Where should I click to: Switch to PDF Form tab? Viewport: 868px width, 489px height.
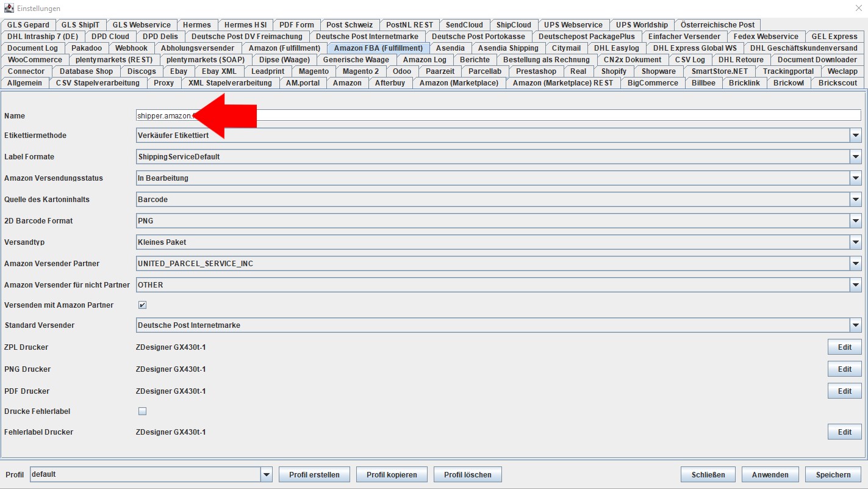pyautogui.click(x=296, y=25)
